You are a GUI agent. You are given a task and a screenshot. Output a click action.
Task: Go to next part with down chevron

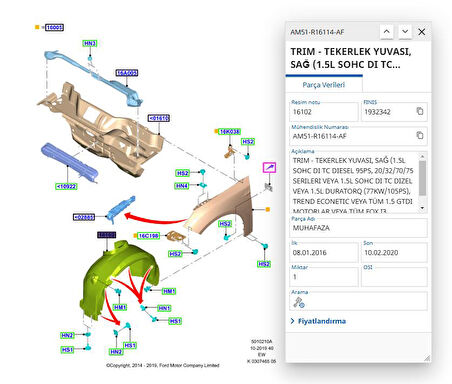pyautogui.click(x=405, y=32)
